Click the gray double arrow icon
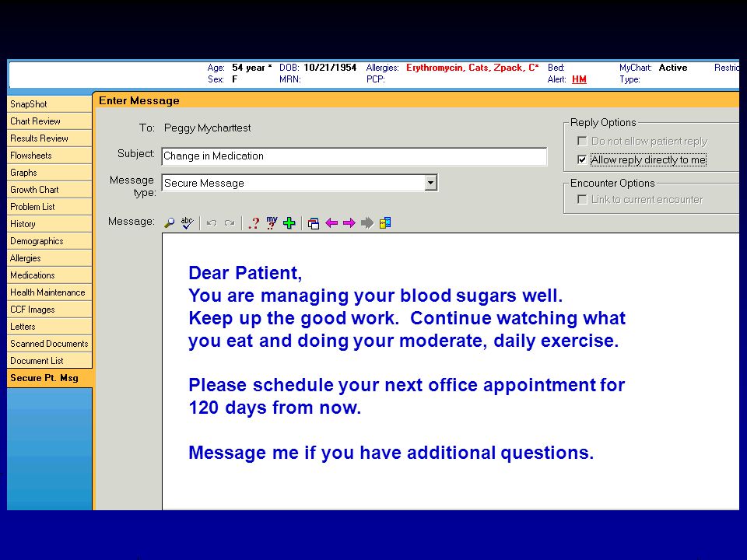The image size is (747, 560). [x=367, y=223]
